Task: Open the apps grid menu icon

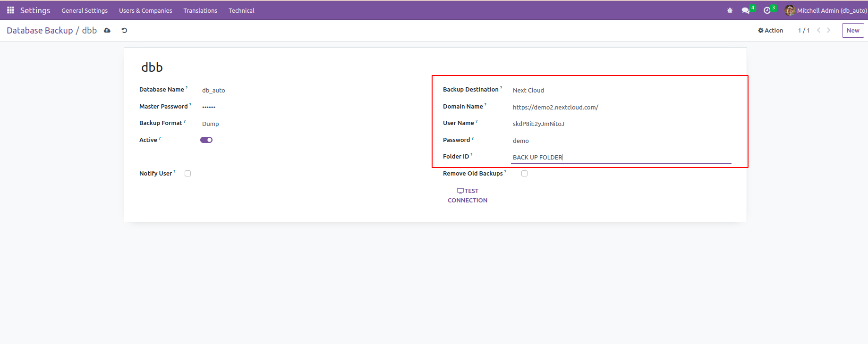Action: (10, 10)
